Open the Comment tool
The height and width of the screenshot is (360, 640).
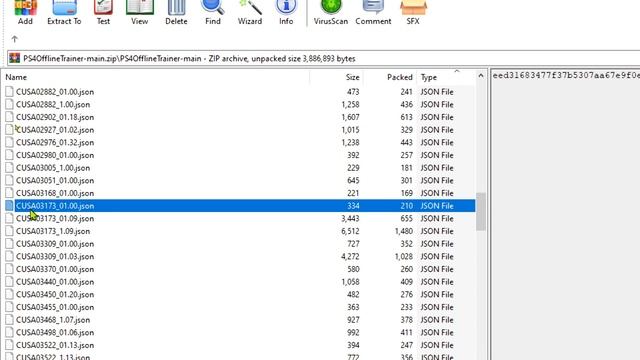pos(373,13)
